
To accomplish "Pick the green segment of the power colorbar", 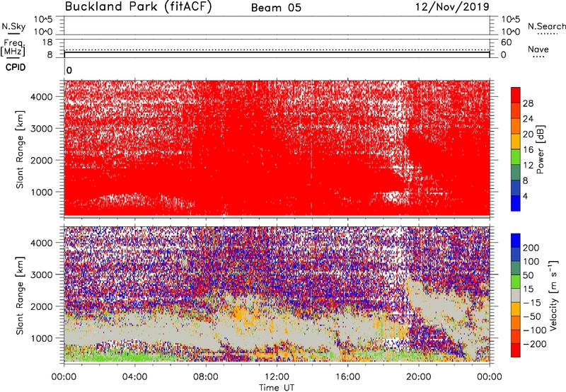I will 516,157.
